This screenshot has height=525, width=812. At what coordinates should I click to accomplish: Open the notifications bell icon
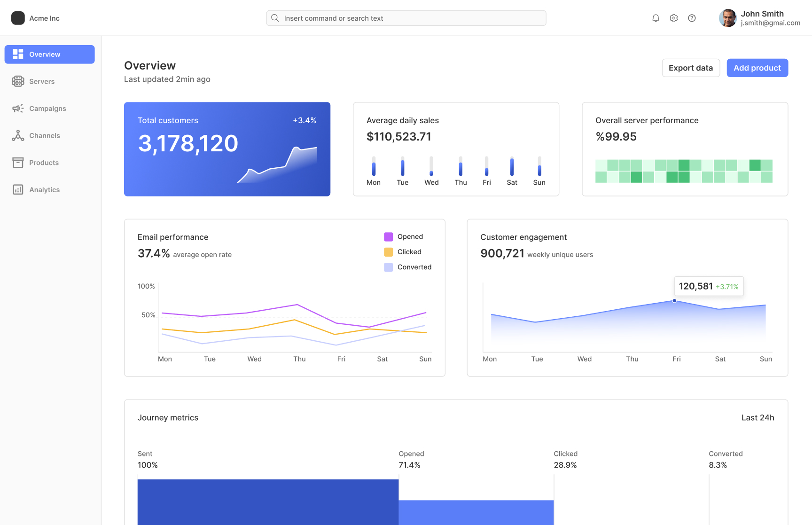click(656, 18)
